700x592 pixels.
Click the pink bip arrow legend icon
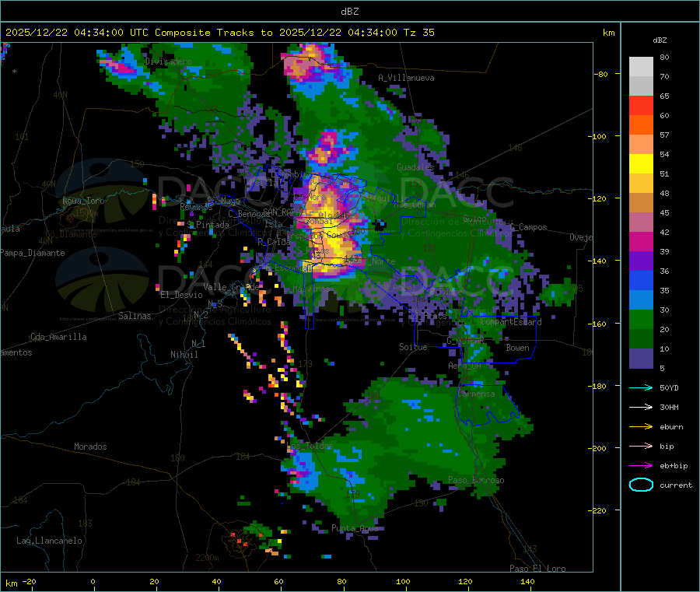tap(641, 446)
